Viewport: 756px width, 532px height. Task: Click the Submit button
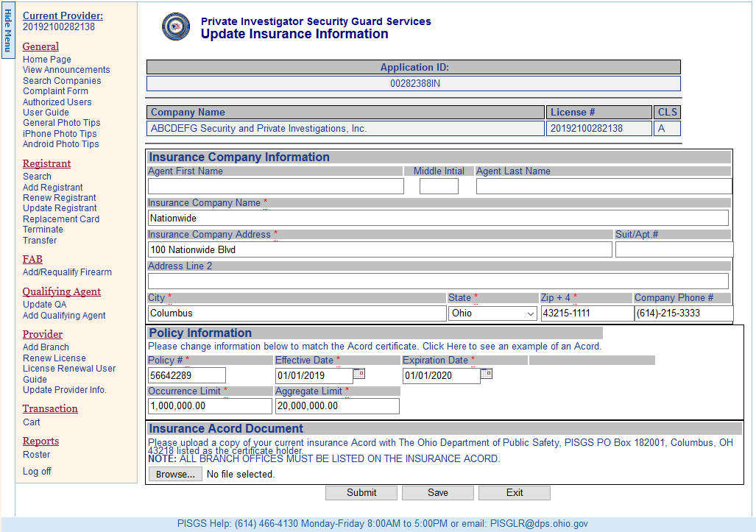click(x=361, y=493)
